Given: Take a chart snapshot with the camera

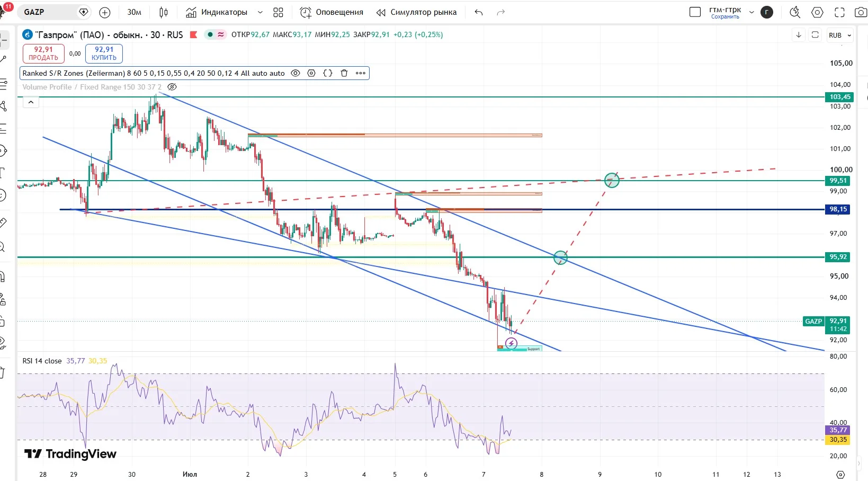Looking at the screenshot, I should pyautogui.click(x=861, y=12).
